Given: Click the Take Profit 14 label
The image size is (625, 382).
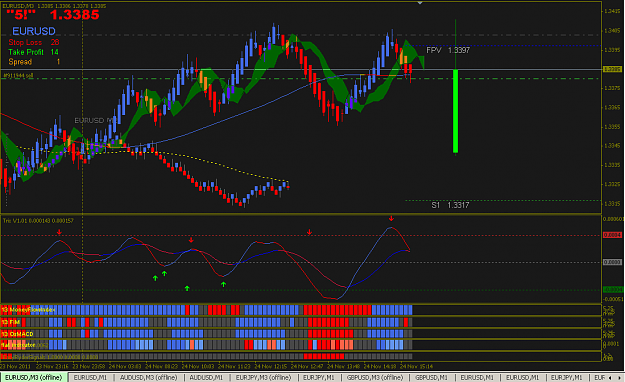Looking at the screenshot, I should pyautogui.click(x=33, y=52).
